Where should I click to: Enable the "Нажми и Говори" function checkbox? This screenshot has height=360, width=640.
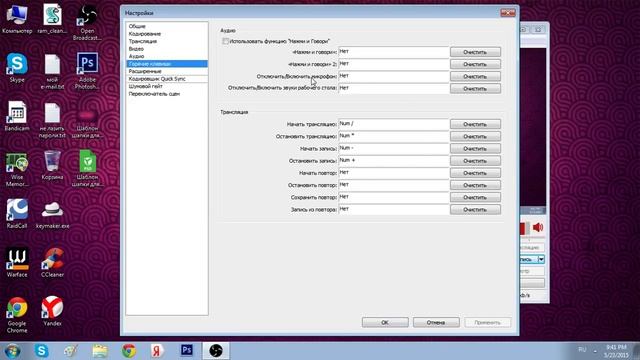coord(225,41)
